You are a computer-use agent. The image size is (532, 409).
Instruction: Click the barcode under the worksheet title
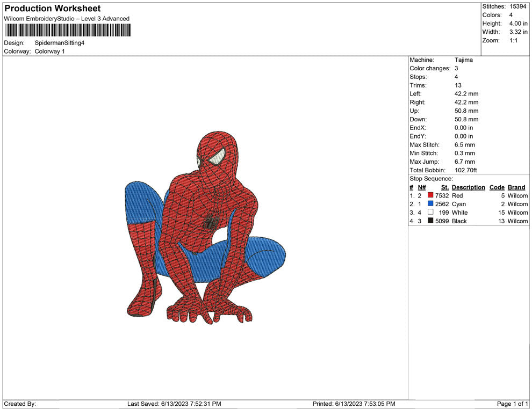pyautogui.click(x=68, y=30)
